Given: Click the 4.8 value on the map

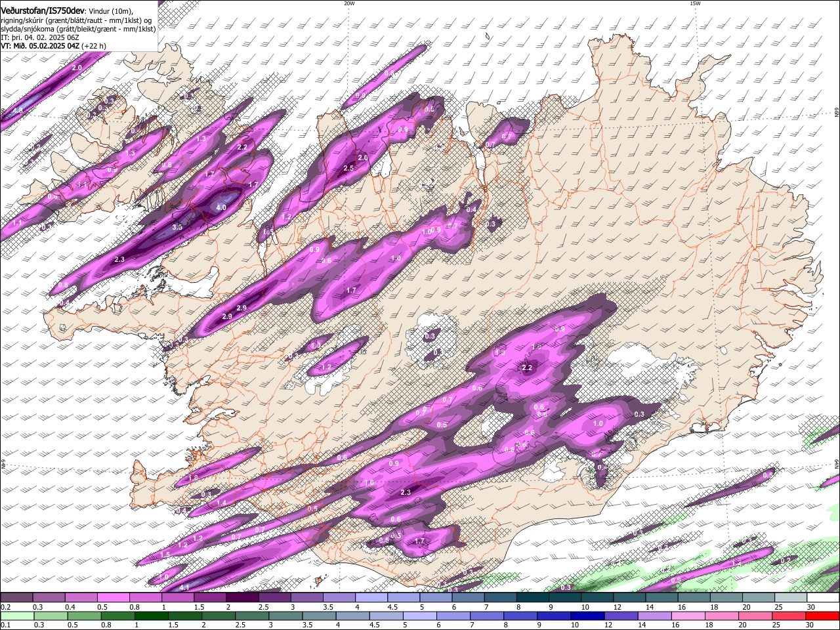Looking at the screenshot, I should [18, 110].
